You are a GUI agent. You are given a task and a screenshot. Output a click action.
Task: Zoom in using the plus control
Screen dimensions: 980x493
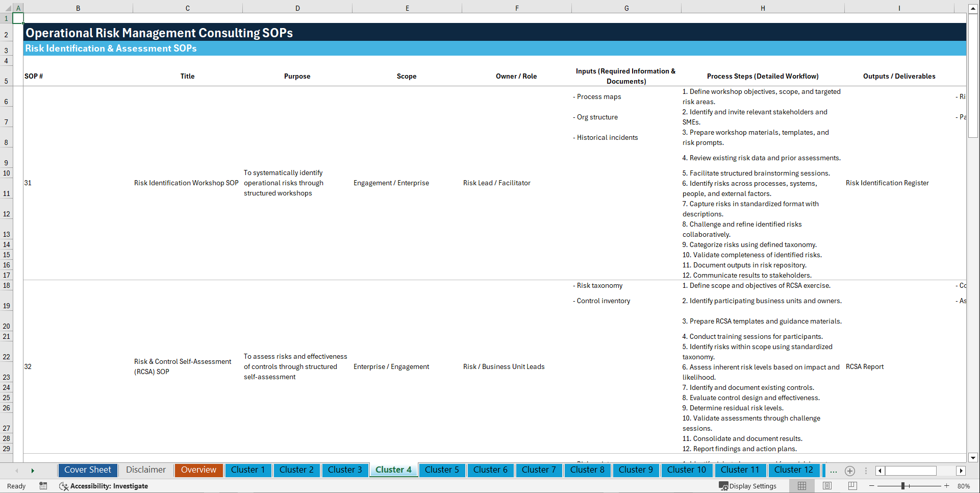[x=947, y=486]
